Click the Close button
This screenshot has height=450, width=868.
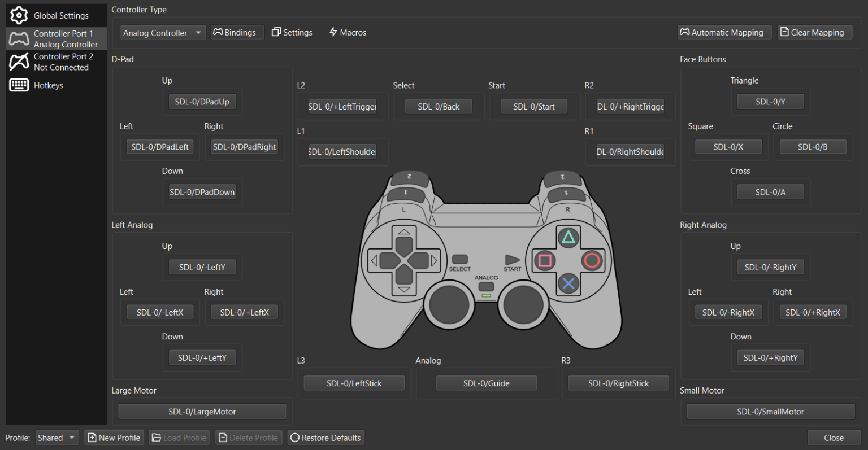(834, 438)
